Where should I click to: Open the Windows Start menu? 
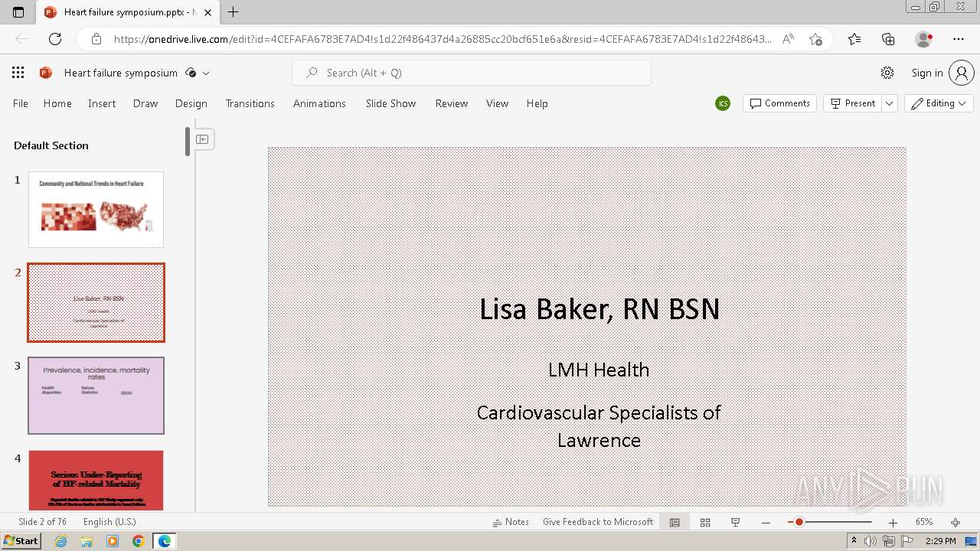tap(21, 541)
